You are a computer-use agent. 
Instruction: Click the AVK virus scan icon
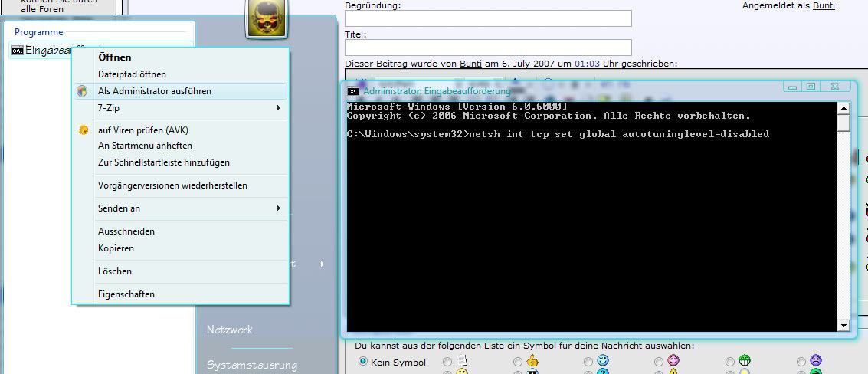tap(84, 130)
